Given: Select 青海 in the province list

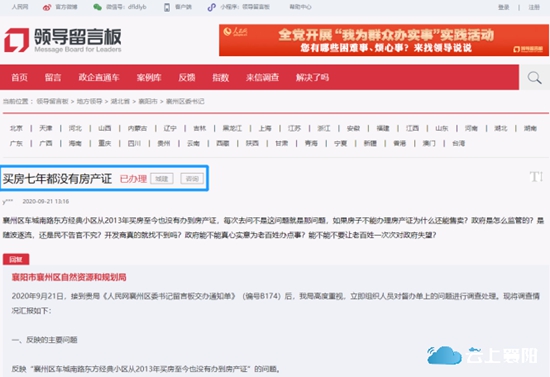Looking at the screenshot, I should point(311,143).
